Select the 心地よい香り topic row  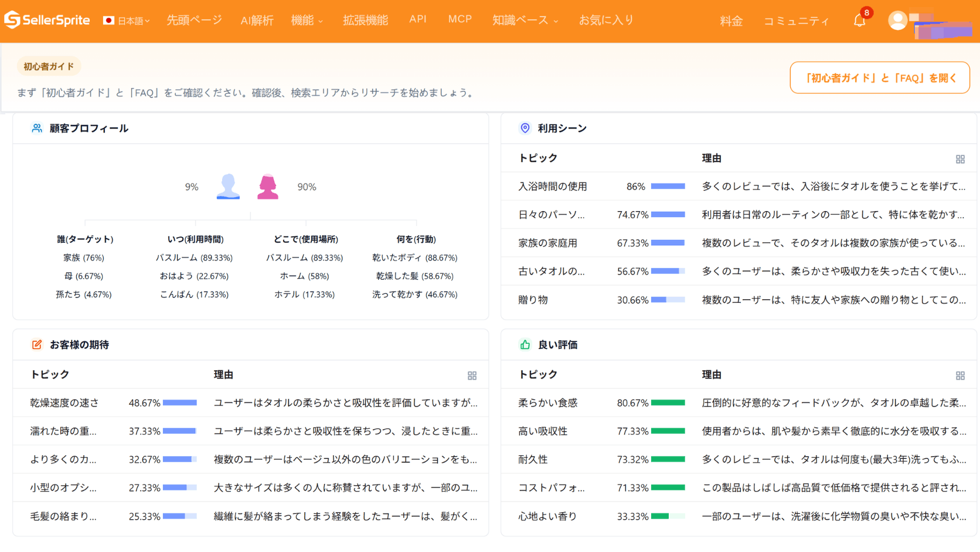point(739,516)
